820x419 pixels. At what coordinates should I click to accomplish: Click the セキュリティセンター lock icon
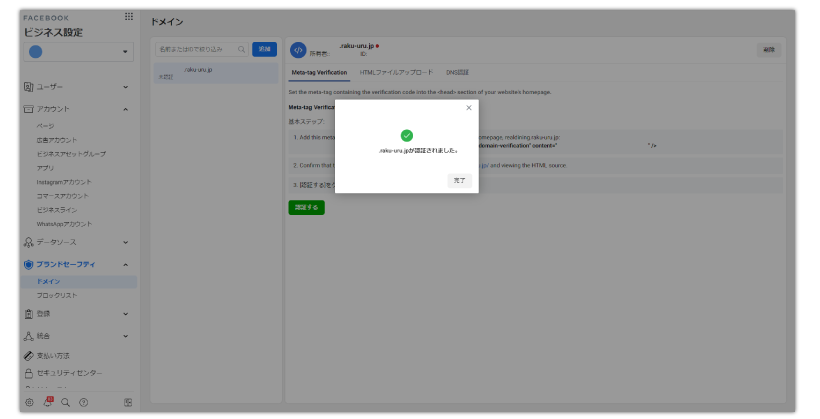pos(29,373)
